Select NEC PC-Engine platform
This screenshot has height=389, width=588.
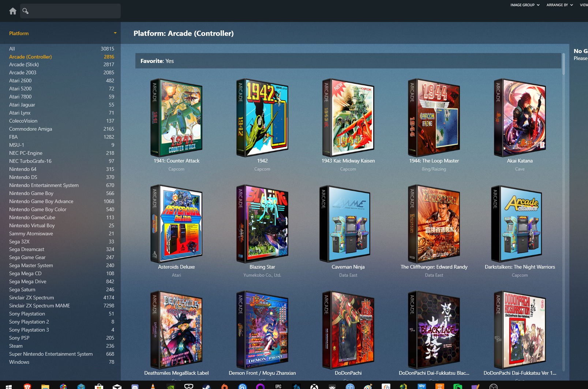(x=61, y=153)
